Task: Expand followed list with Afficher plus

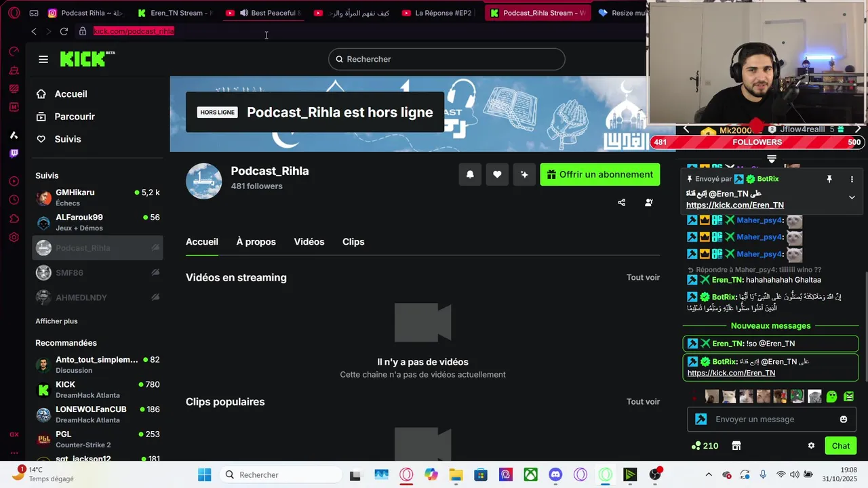Action: (56, 321)
